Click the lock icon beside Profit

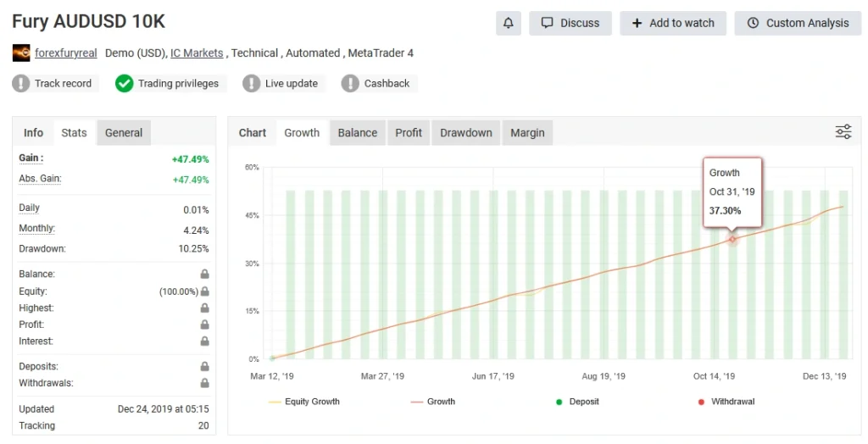point(205,325)
